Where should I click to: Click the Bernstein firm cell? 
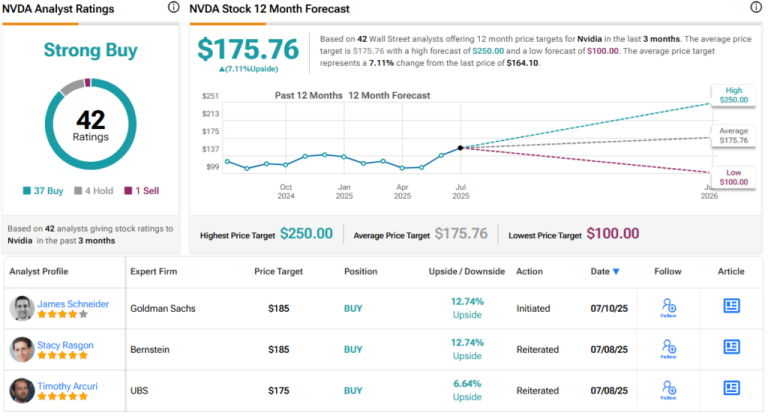pyautogui.click(x=150, y=350)
